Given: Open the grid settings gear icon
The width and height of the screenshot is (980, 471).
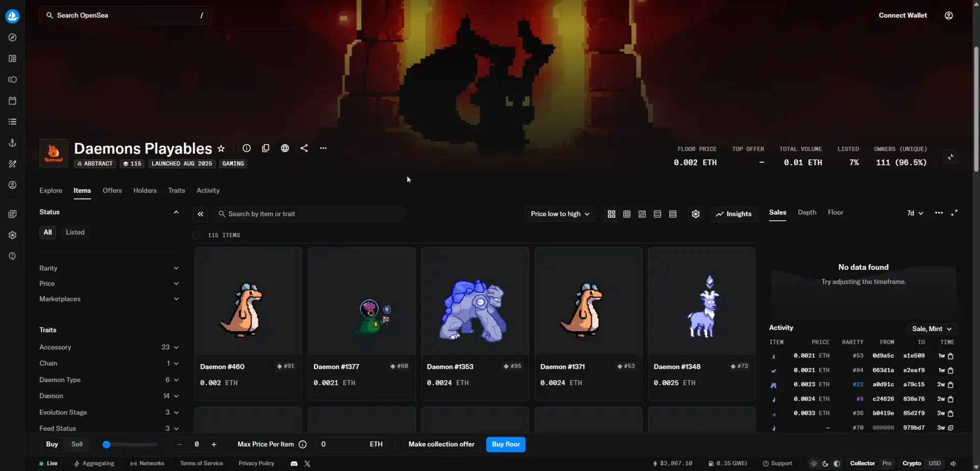Looking at the screenshot, I should [695, 214].
